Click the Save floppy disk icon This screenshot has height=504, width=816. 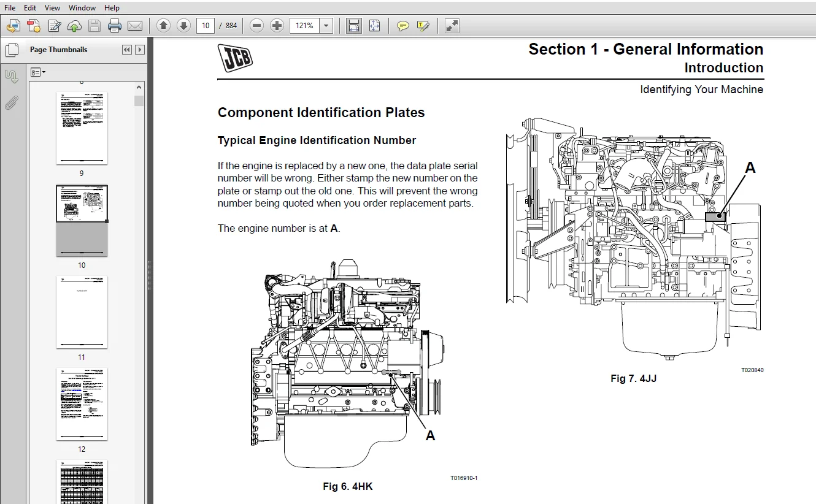coord(94,26)
